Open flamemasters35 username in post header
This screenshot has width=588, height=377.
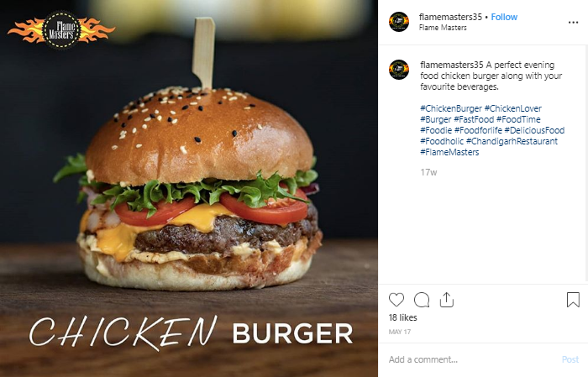pos(450,17)
